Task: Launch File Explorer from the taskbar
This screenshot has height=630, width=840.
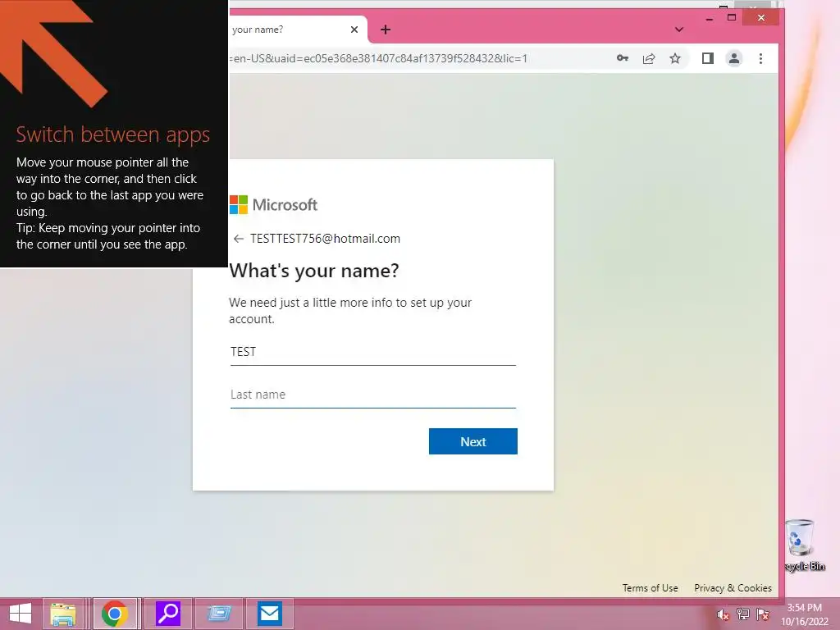Action: pos(62,614)
